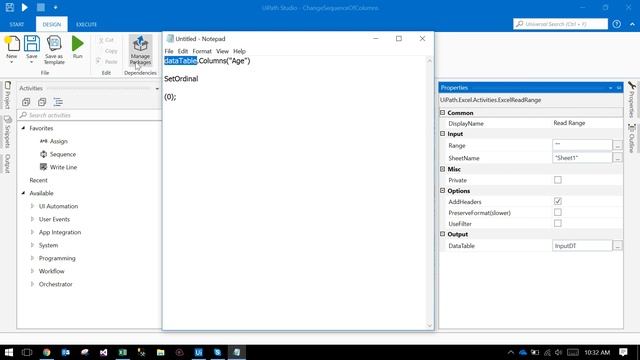
Task: Select the Write Line activity
Action: (58, 167)
